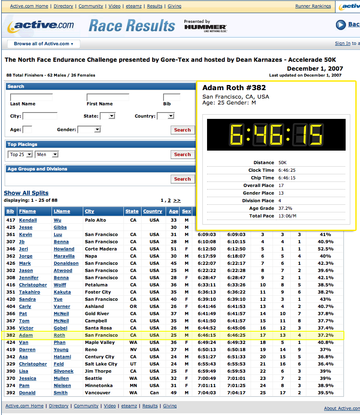Click the Sign In link

point(343,44)
